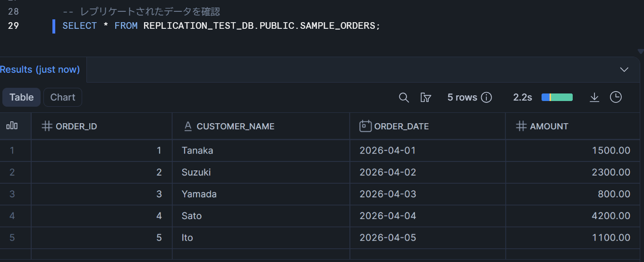The image size is (644, 262).
Task: Click the ORDER_ID number type icon
Action: click(47, 126)
